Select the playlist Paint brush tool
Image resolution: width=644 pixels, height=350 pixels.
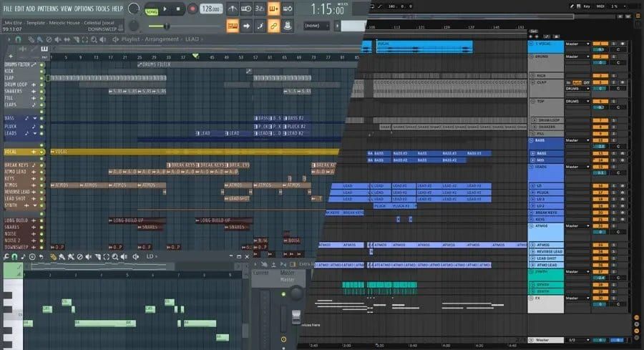coord(40,39)
